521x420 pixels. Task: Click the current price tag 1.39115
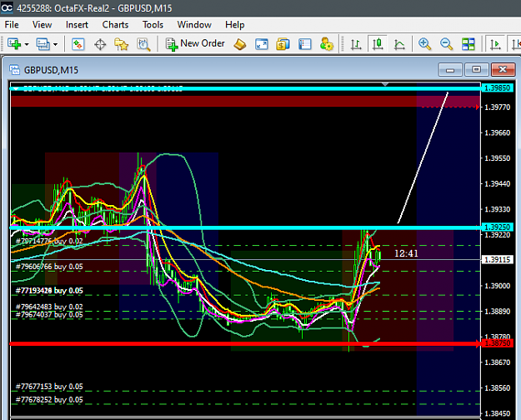(x=497, y=259)
